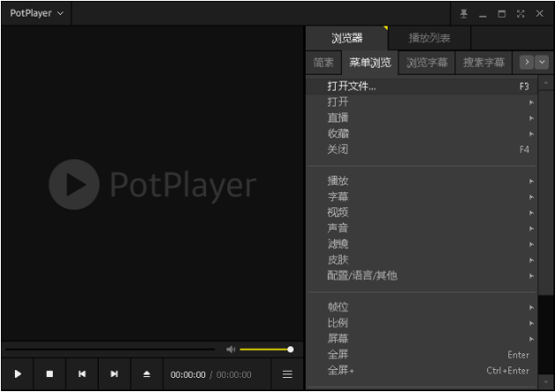
Task: Switch to the 播放列表 tab
Action: [430, 38]
